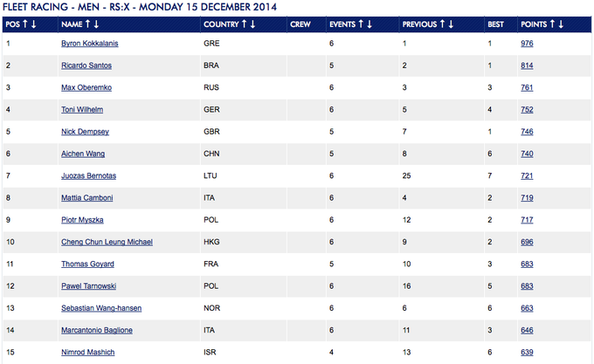594x364 pixels.
Task: Sort EVENTS column with down arrow
Action: point(370,24)
